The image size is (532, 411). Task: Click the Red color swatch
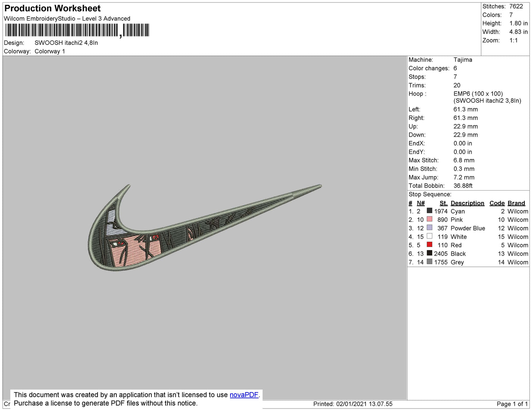coord(429,245)
